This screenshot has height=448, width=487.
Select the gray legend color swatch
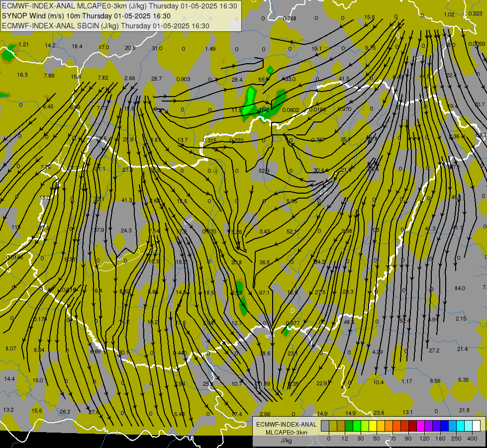pyautogui.click(x=325, y=426)
